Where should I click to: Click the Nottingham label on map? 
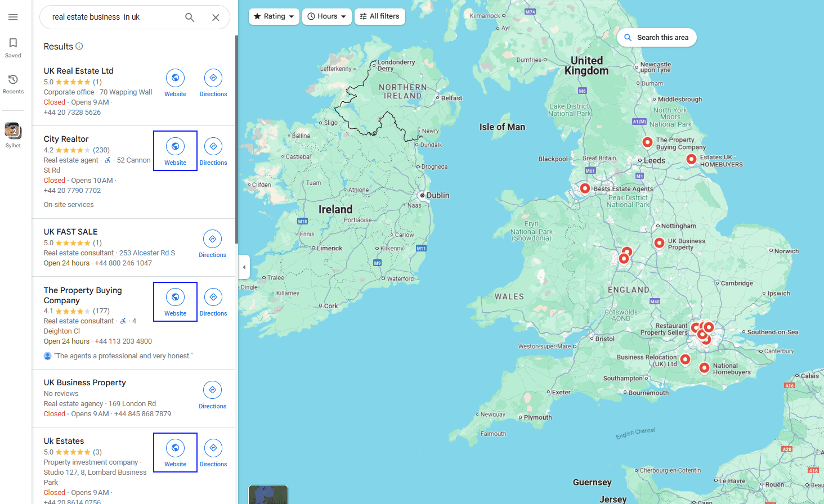tap(678, 226)
